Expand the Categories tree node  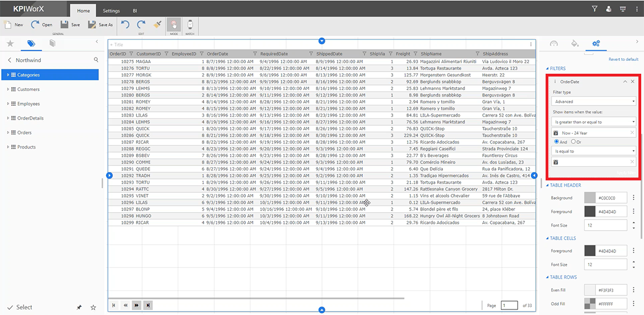(x=8, y=75)
